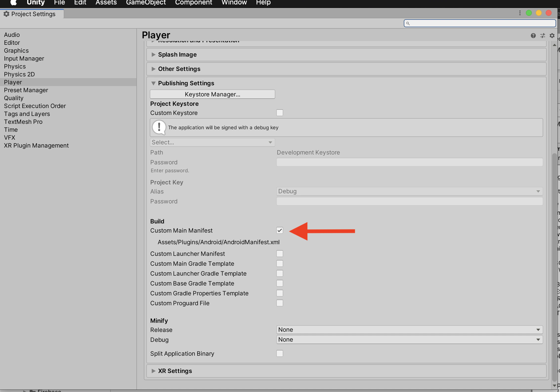Open the Player settings help icon
The height and width of the screenshot is (392, 560).
pos(533,36)
